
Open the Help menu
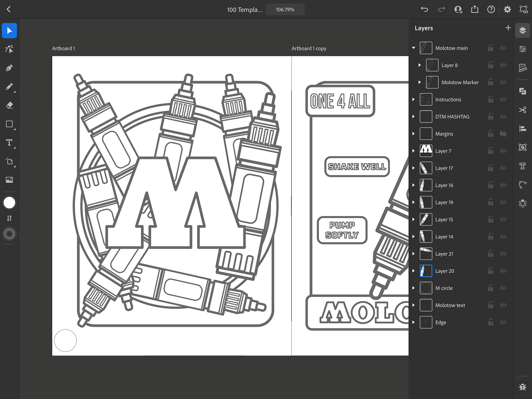491,9
